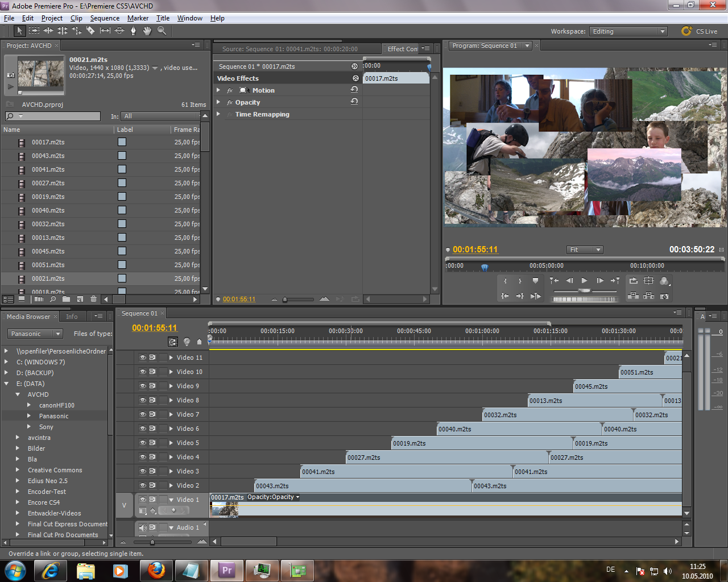
Task: Click the New Item icon in Project panel
Action: 80,299
